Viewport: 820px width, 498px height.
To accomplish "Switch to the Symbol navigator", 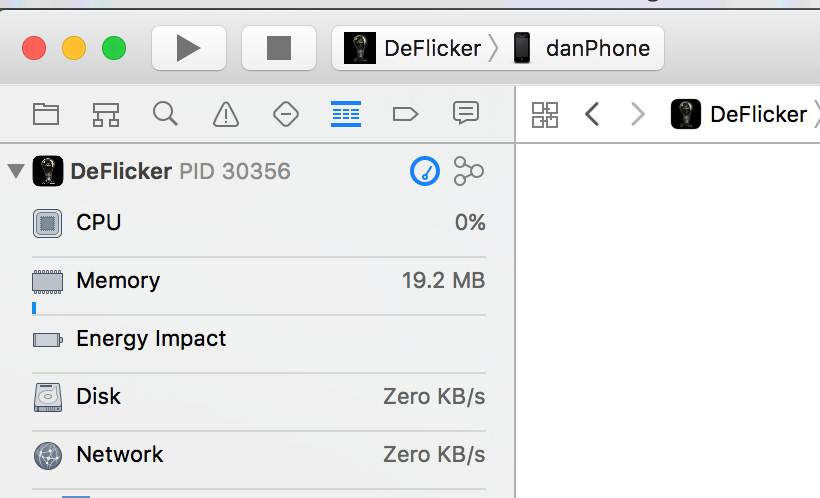I will [x=106, y=114].
